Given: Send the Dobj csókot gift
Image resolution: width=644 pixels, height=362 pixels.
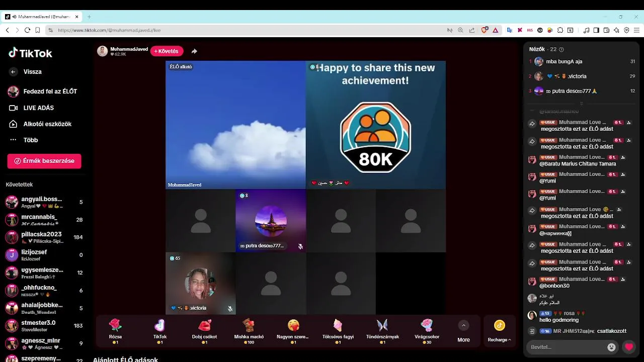Looking at the screenshot, I should (x=204, y=331).
